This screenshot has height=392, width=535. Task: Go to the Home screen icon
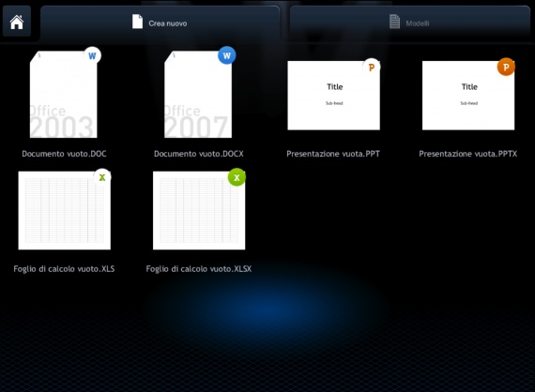[17, 22]
